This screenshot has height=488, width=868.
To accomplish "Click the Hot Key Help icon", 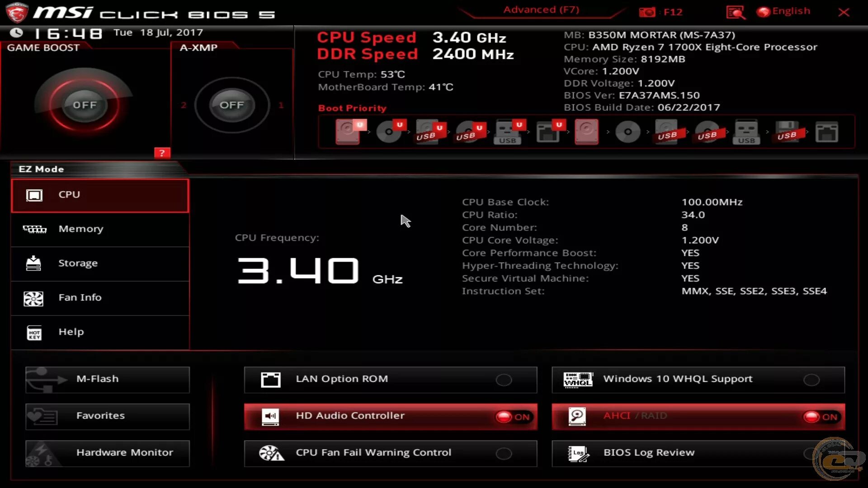I will (x=34, y=333).
